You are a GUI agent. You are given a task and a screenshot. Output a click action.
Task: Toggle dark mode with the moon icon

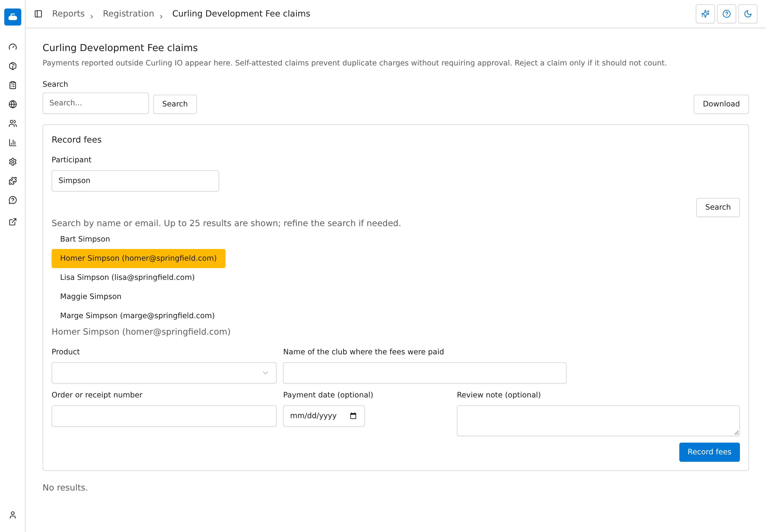(x=748, y=14)
